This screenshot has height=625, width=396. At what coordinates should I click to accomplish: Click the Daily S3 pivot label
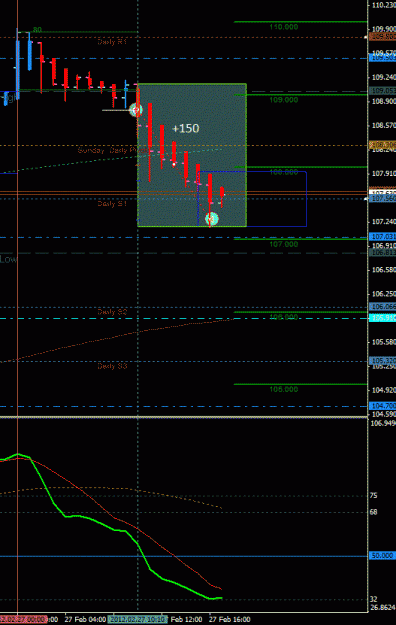pyautogui.click(x=112, y=366)
